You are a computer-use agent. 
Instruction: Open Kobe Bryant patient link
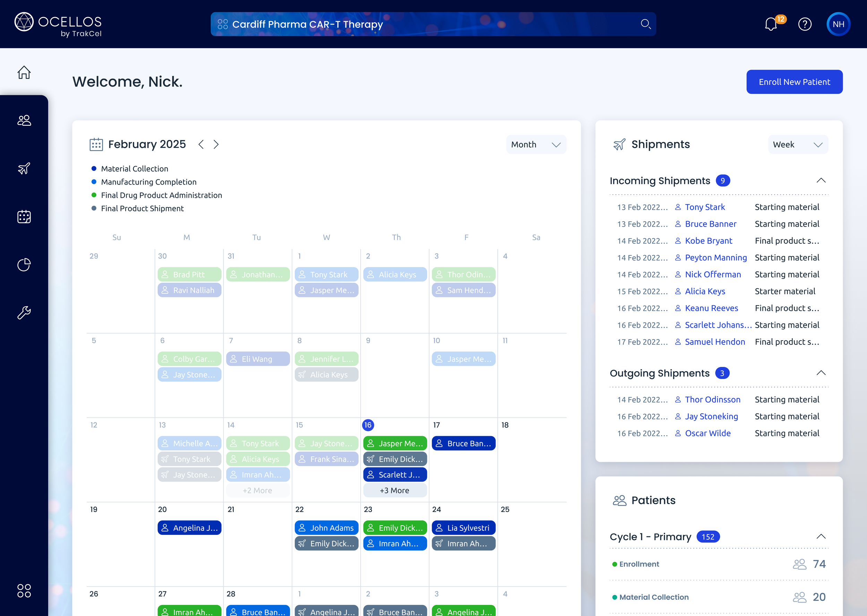click(x=708, y=241)
